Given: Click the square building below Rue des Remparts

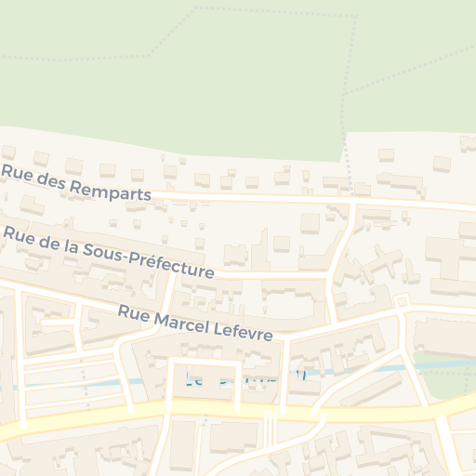Looking at the screenshot, I should click(x=310, y=223).
